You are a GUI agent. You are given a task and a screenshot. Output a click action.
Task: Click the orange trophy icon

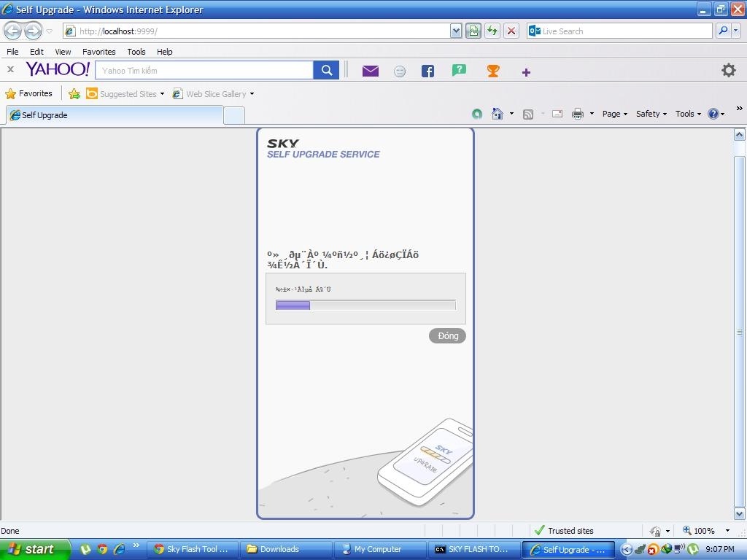[x=493, y=71]
